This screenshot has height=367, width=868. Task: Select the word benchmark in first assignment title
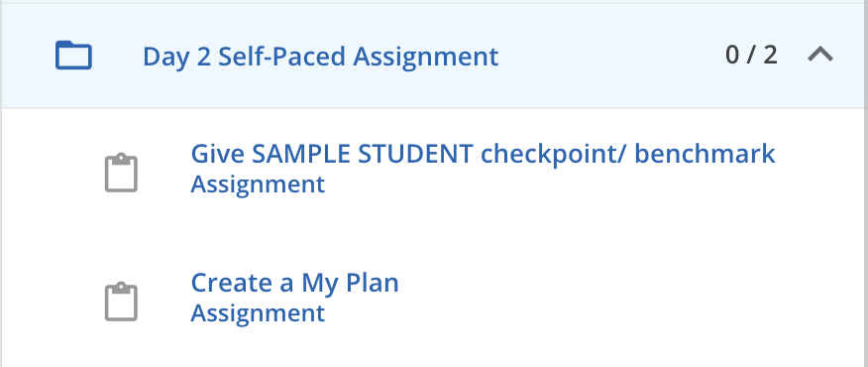tap(705, 154)
